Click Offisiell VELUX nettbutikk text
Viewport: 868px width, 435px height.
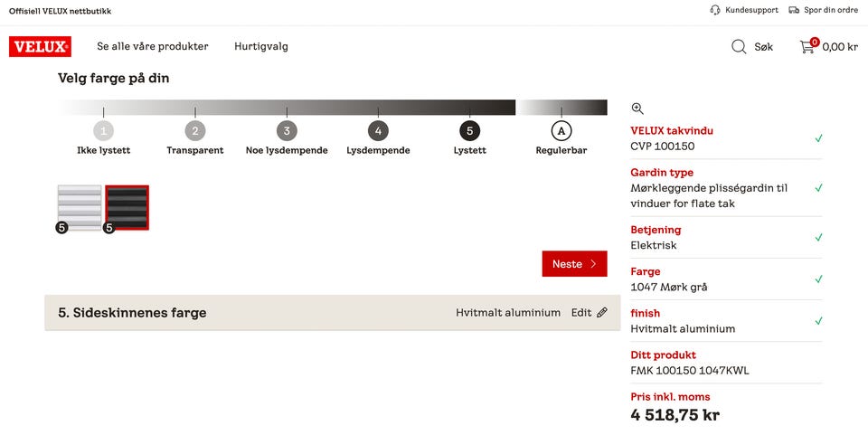click(x=60, y=11)
